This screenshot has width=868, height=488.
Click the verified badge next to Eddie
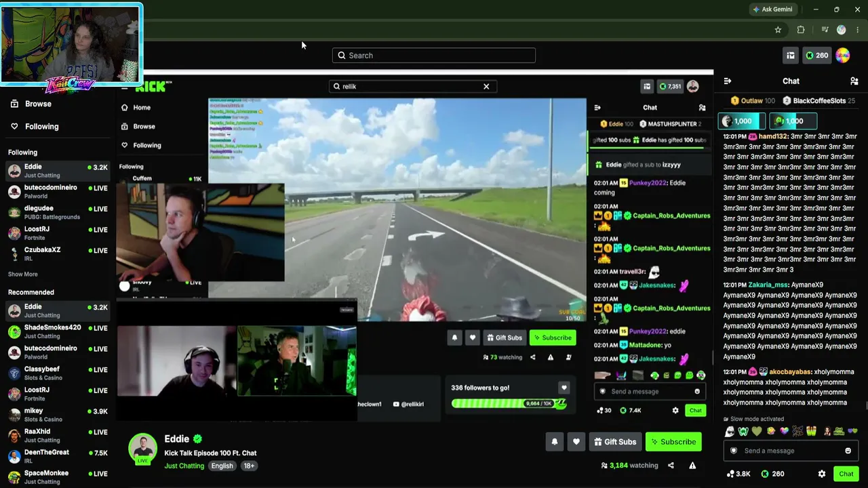(197, 439)
